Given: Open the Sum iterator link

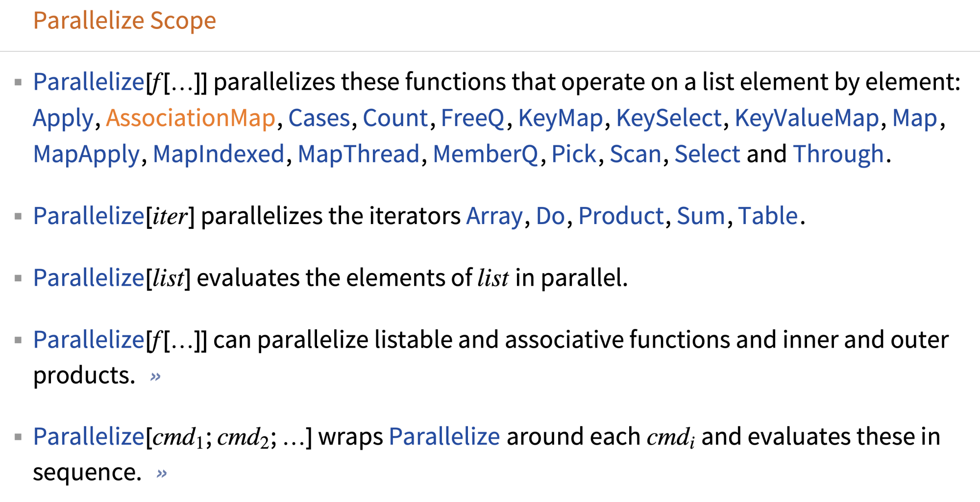Looking at the screenshot, I should click(701, 216).
